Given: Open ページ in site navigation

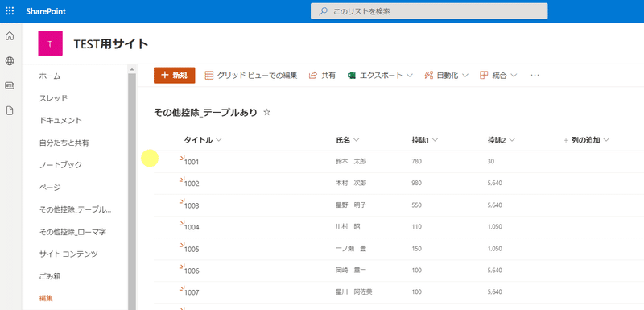Looking at the screenshot, I should click(50, 188).
